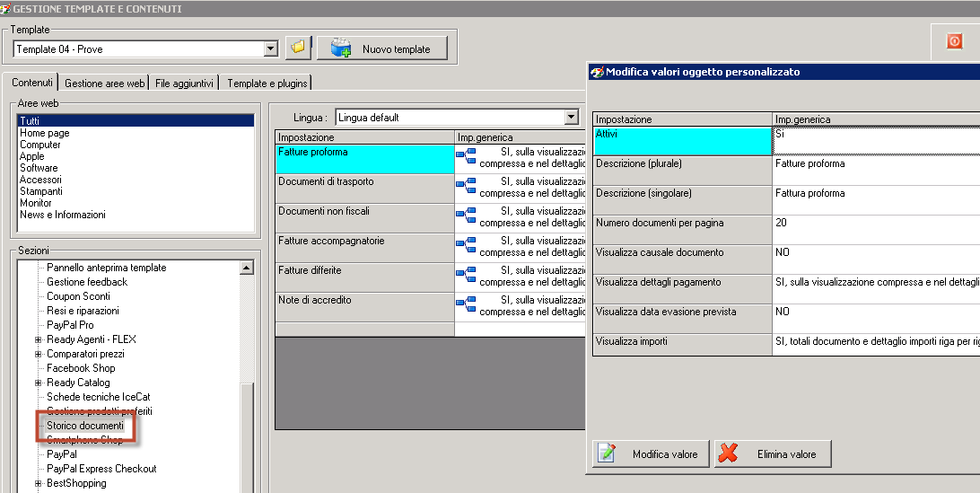Click the tree icon in Fatture proforma row

point(466,155)
